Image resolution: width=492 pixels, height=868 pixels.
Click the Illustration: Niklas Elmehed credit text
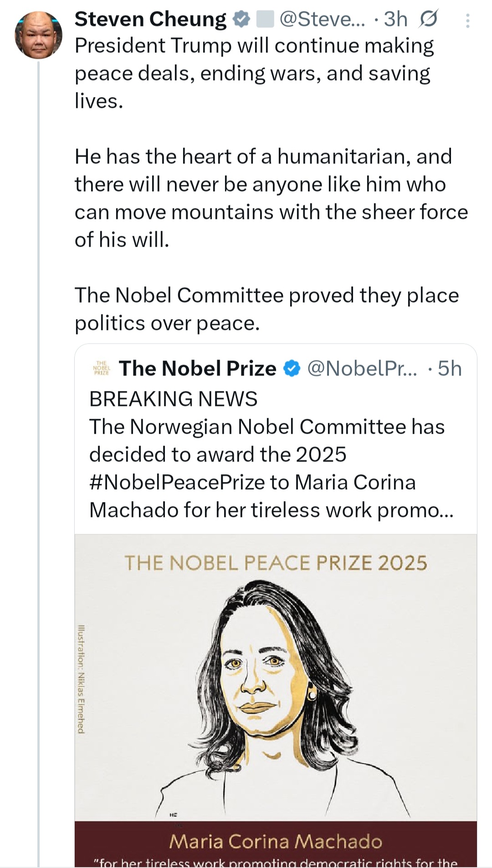[81, 674]
